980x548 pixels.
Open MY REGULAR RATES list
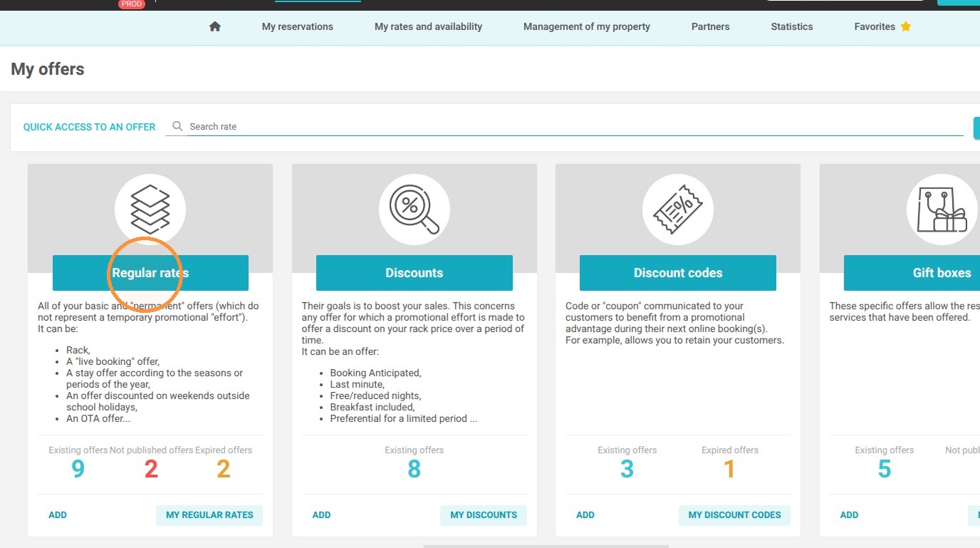[x=209, y=515]
